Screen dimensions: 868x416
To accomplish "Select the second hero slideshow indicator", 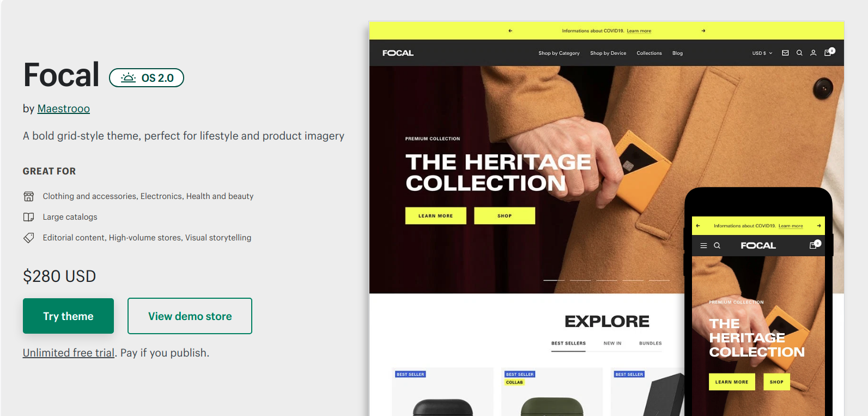I will 580,280.
